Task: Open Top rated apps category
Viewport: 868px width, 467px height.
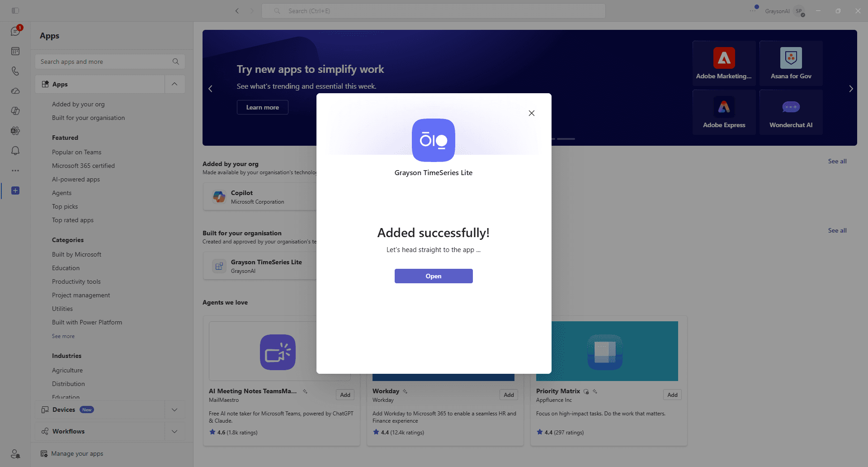Action: click(73, 220)
